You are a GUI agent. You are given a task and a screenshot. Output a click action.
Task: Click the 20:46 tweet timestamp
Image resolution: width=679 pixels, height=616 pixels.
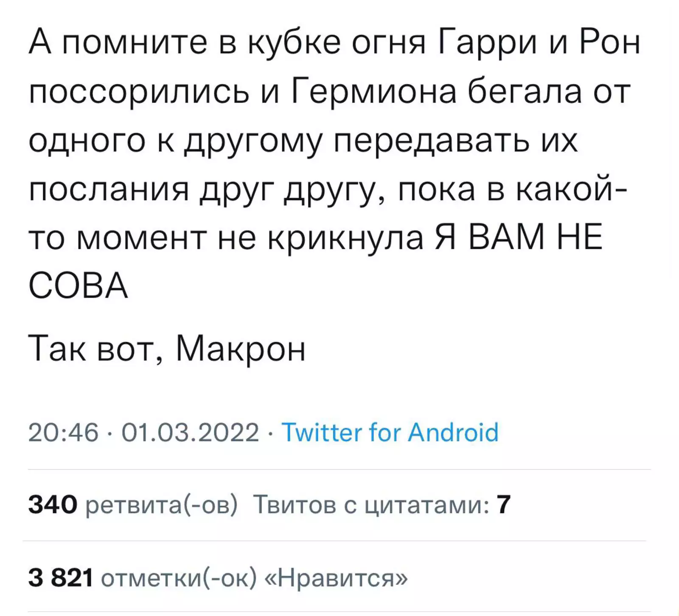point(63,433)
